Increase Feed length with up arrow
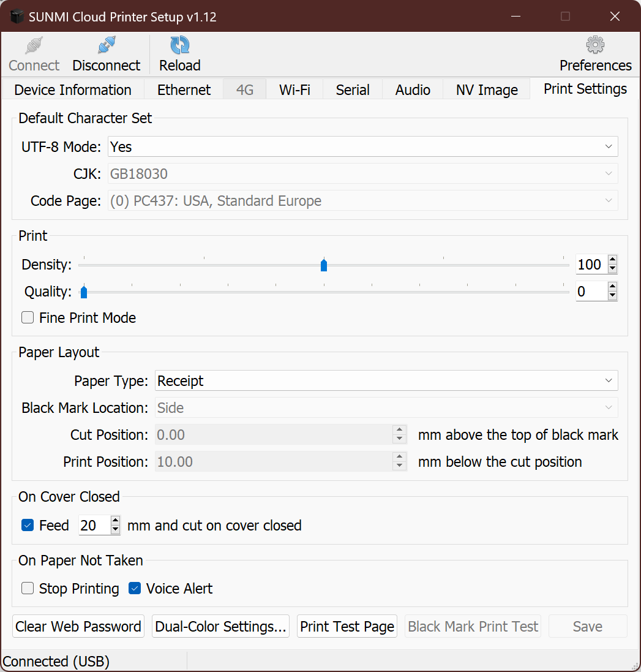This screenshot has width=641, height=672. point(115,521)
